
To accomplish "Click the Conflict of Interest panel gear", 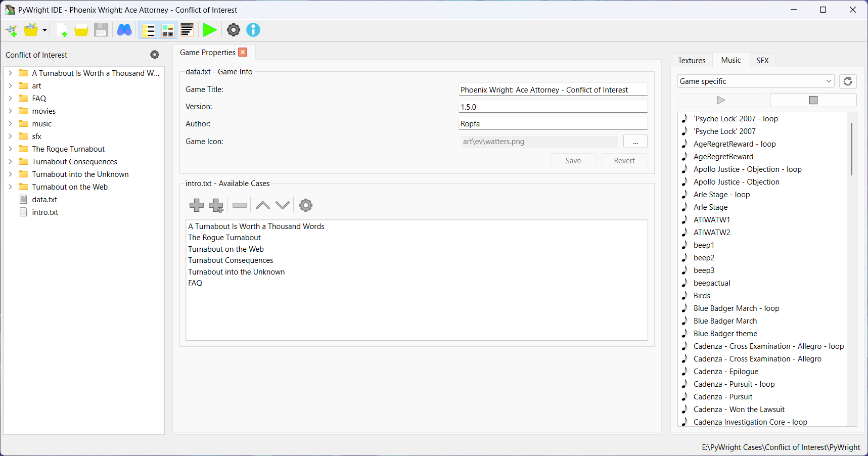I will [x=155, y=55].
